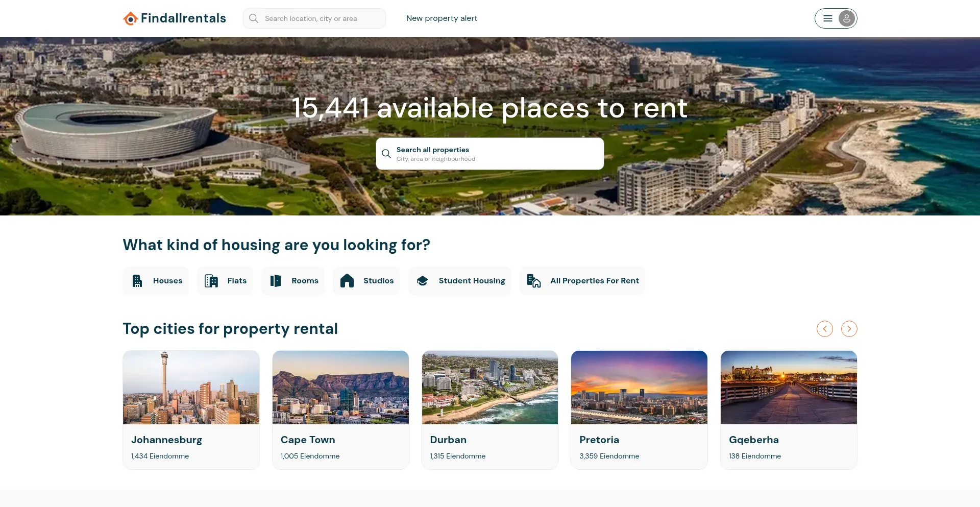The image size is (980, 507).
Task: Click the Findallrentals logo icon
Action: (131, 19)
